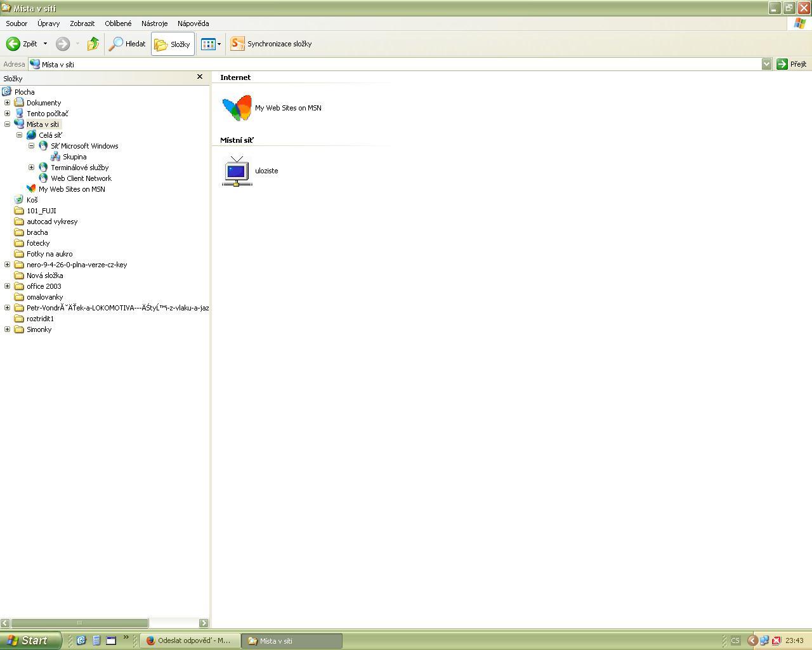Open the Nástroje menu
The width and height of the screenshot is (812, 650).
[x=155, y=23]
